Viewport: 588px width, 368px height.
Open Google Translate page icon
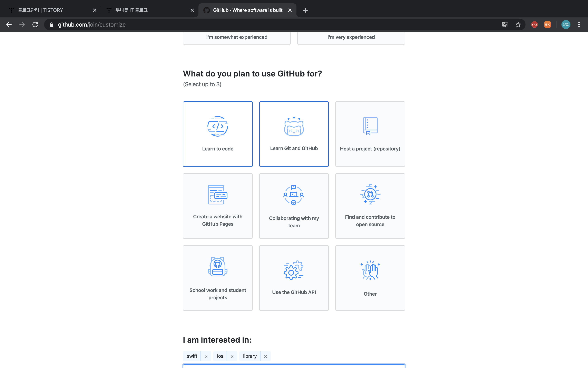click(x=505, y=25)
